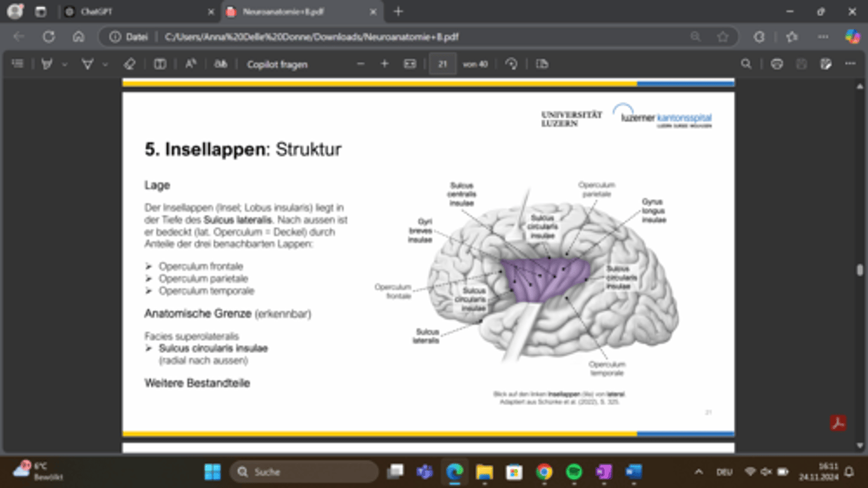
Task: Zoom in with the plus button
Action: pos(385,64)
